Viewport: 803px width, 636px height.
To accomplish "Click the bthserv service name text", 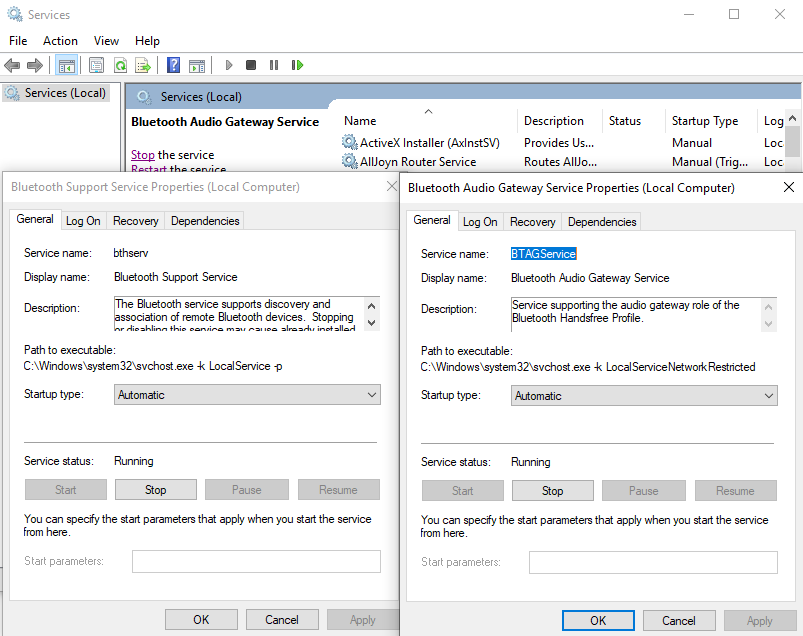I will [131, 252].
